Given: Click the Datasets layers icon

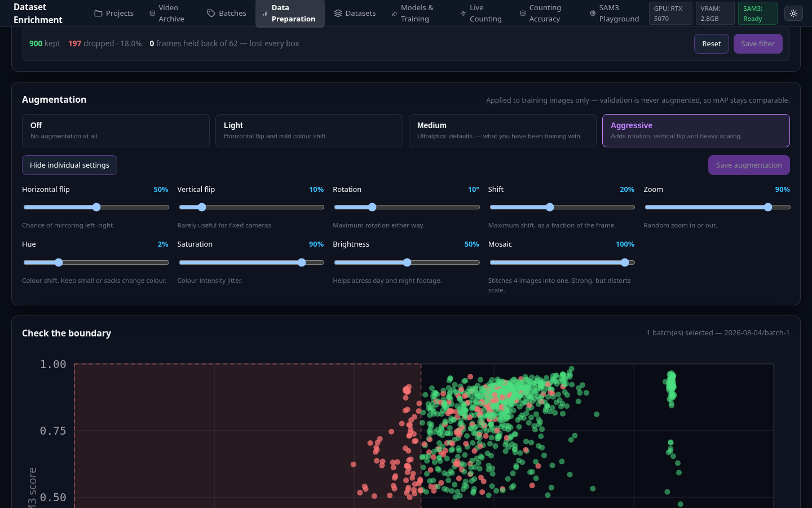Looking at the screenshot, I should [338, 13].
